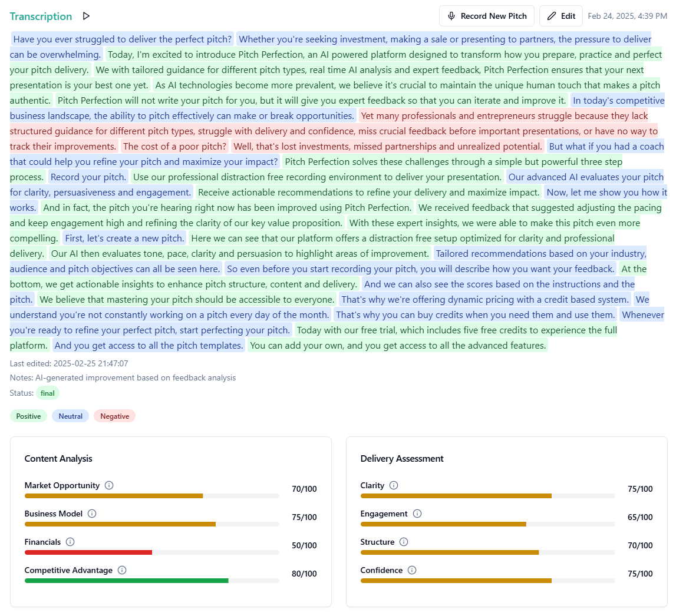This screenshot has height=616, width=676.
Task: Select sentence 'Our AI then evaluates tone, pace, clarity'
Action: tap(240, 254)
